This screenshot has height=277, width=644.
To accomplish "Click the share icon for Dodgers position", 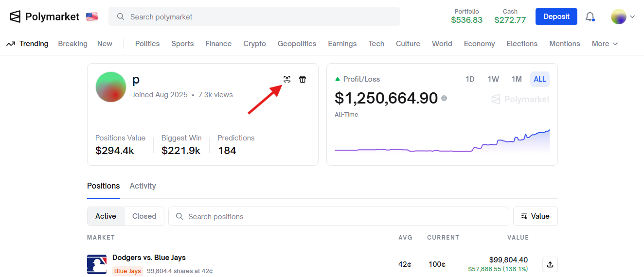I will coord(550,264).
